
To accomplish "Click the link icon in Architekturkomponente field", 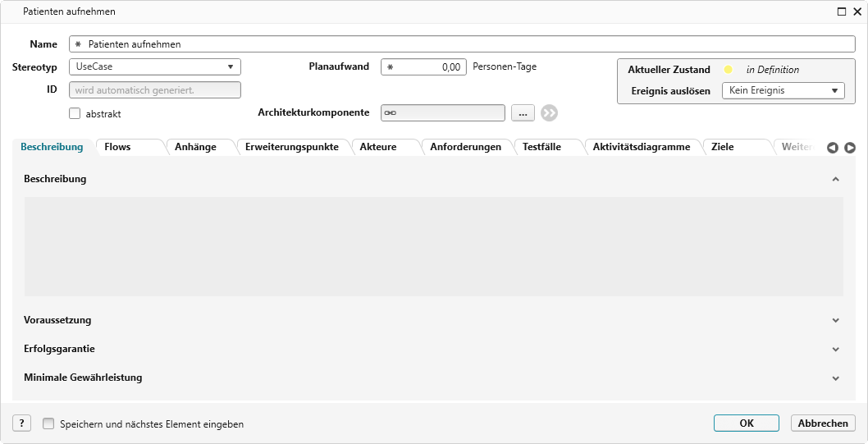I will 391,113.
